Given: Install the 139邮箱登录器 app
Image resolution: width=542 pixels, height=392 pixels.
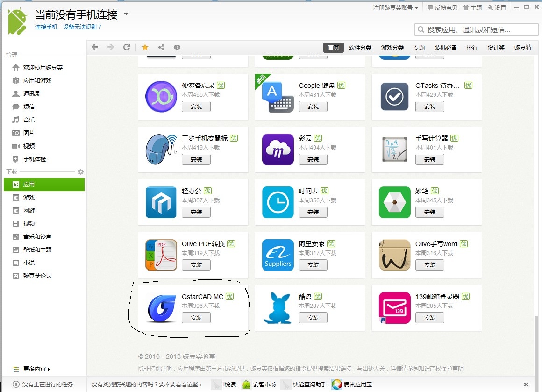Looking at the screenshot, I should tap(430, 318).
